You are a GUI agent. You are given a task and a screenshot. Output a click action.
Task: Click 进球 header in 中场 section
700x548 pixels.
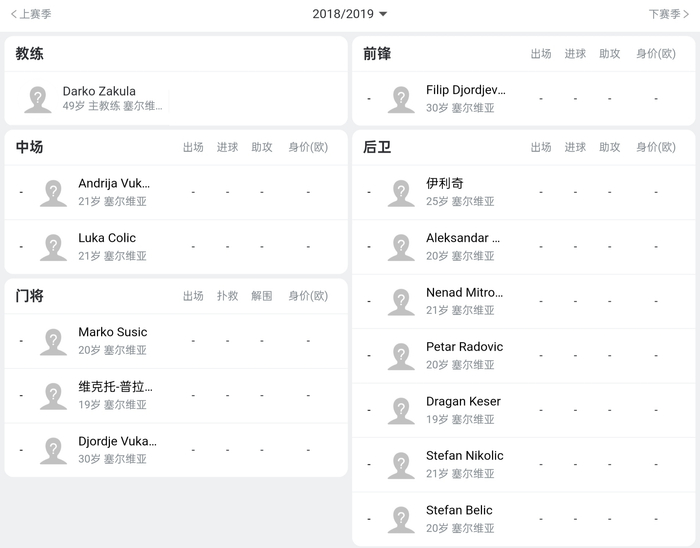227,147
